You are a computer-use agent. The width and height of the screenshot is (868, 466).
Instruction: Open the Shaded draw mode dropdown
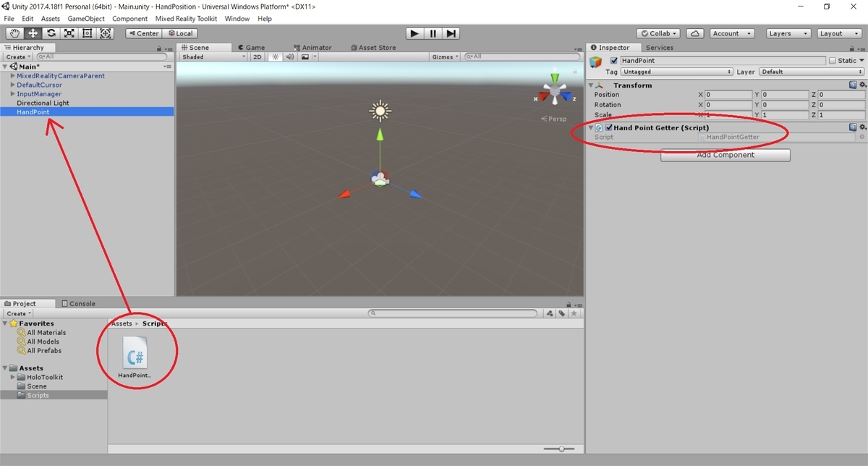213,56
